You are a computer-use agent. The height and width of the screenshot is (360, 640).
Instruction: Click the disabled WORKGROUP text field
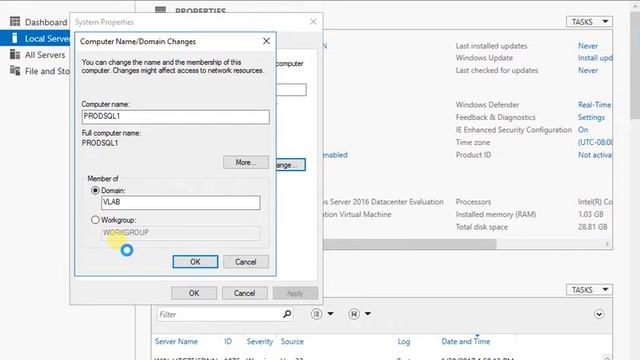(180, 233)
